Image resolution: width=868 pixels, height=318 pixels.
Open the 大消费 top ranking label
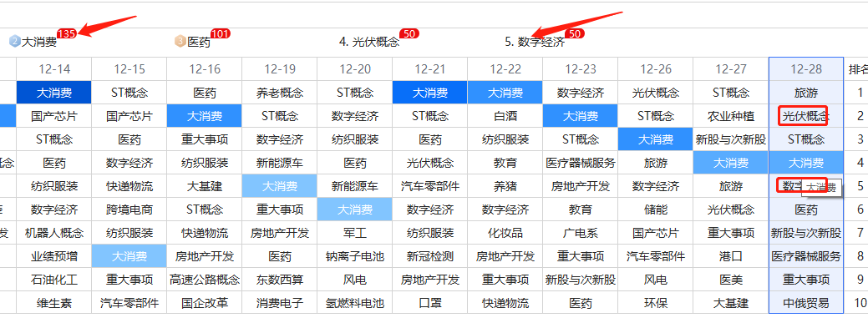38,42
